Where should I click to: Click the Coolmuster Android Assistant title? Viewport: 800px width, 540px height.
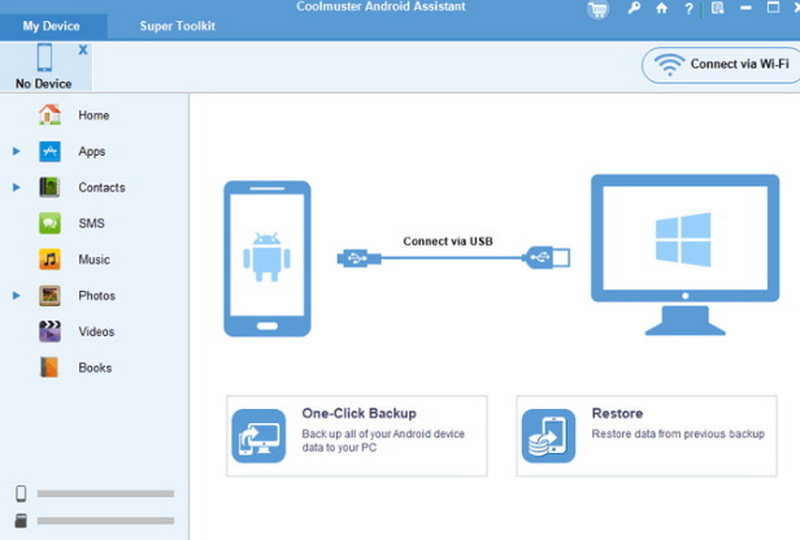click(x=381, y=7)
